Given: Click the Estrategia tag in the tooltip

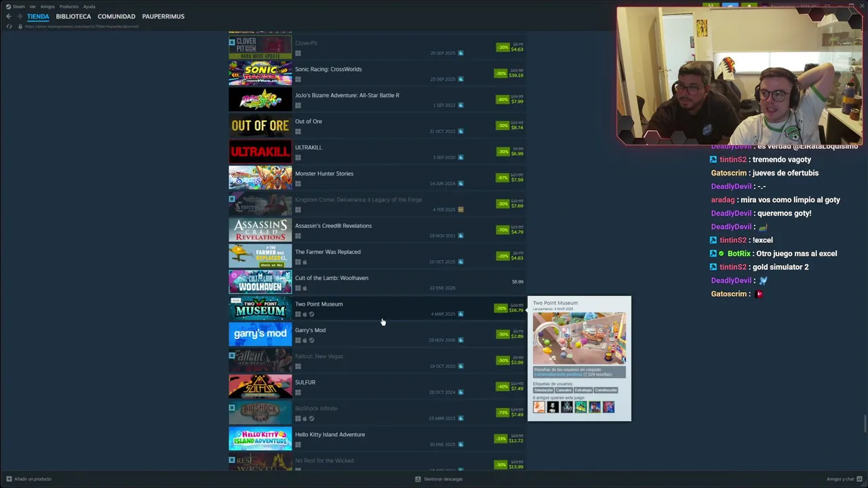Looking at the screenshot, I should tap(583, 390).
